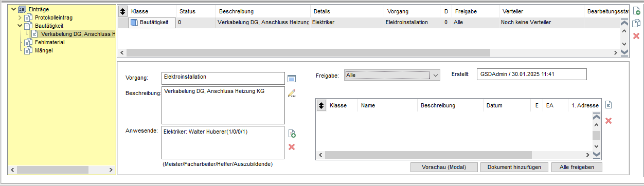Click Alle freigeben button
This screenshot has width=644, height=186.
tap(577, 168)
